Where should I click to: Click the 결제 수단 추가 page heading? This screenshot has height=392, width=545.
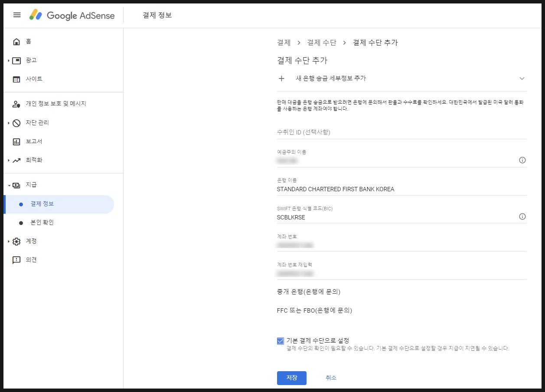[302, 61]
